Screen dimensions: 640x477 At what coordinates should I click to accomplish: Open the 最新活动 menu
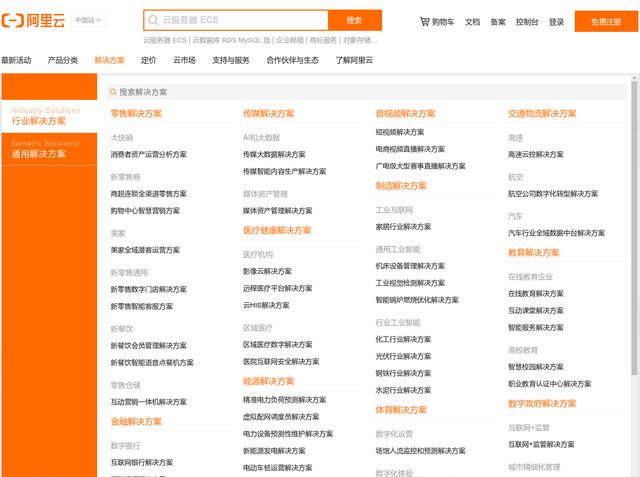coord(16,60)
